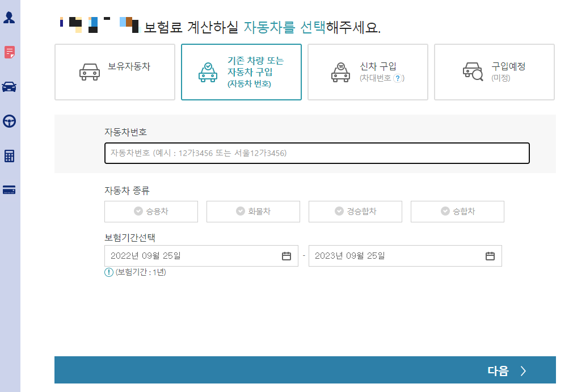Image resolution: width=573 pixels, height=392 pixels.
Task: Open the calculator sidebar icon
Action: click(x=9, y=156)
